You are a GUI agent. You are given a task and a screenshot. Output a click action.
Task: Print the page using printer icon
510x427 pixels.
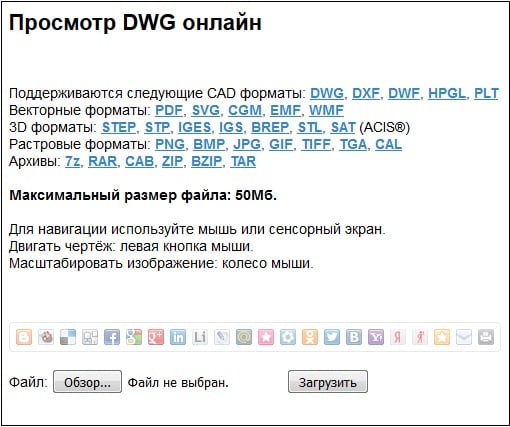click(486, 337)
